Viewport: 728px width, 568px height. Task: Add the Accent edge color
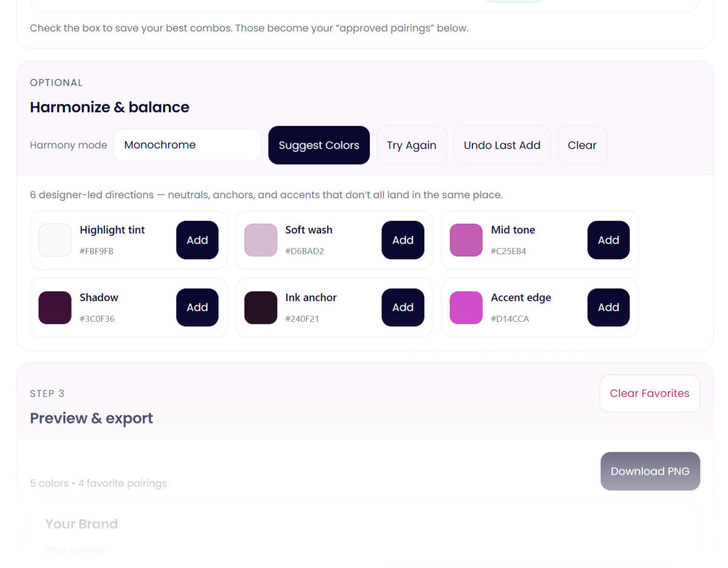tap(608, 307)
